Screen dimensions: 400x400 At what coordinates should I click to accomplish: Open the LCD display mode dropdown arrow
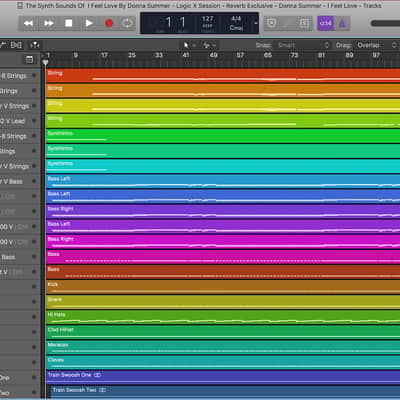[x=256, y=23]
